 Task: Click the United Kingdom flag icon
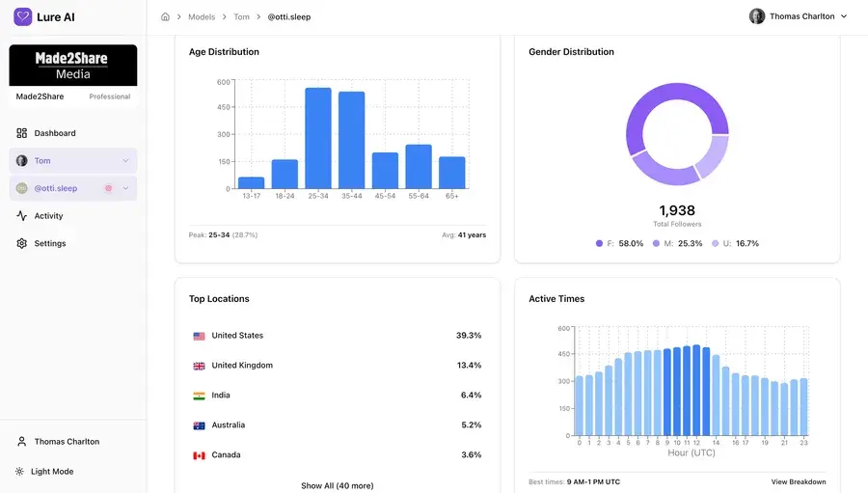(199, 366)
